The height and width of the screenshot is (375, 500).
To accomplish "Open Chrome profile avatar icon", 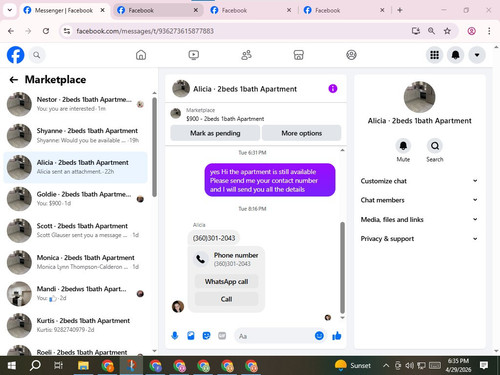I will (x=471, y=31).
